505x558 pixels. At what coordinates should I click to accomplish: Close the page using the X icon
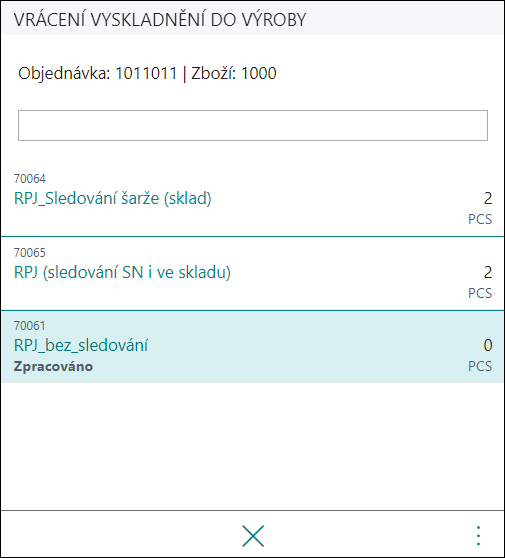point(253,536)
